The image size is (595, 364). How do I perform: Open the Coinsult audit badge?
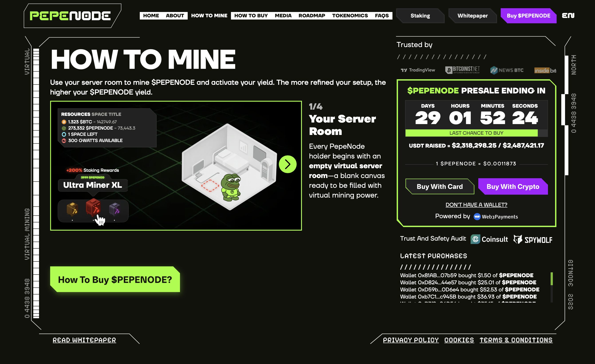point(489,239)
